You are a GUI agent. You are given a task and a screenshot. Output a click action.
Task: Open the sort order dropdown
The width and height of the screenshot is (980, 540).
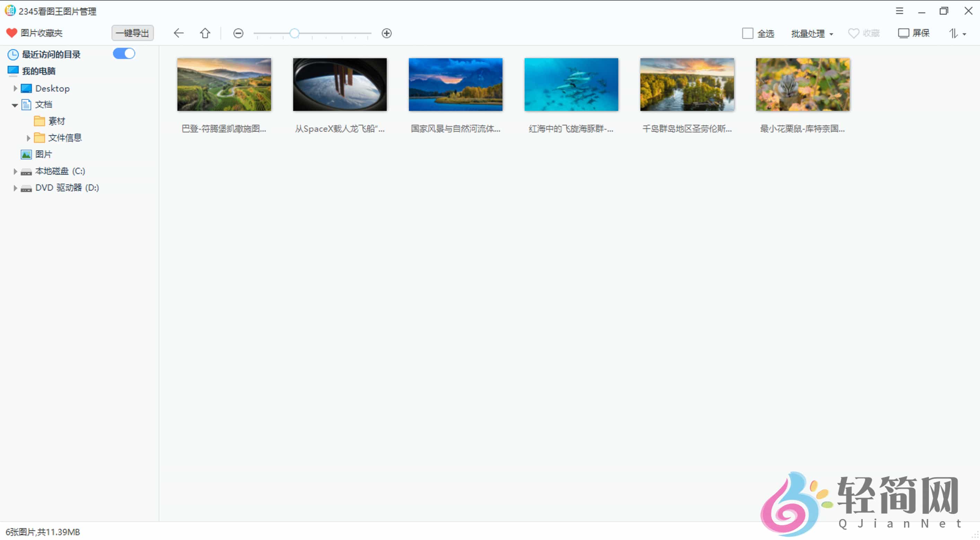pyautogui.click(x=957, y=34)
